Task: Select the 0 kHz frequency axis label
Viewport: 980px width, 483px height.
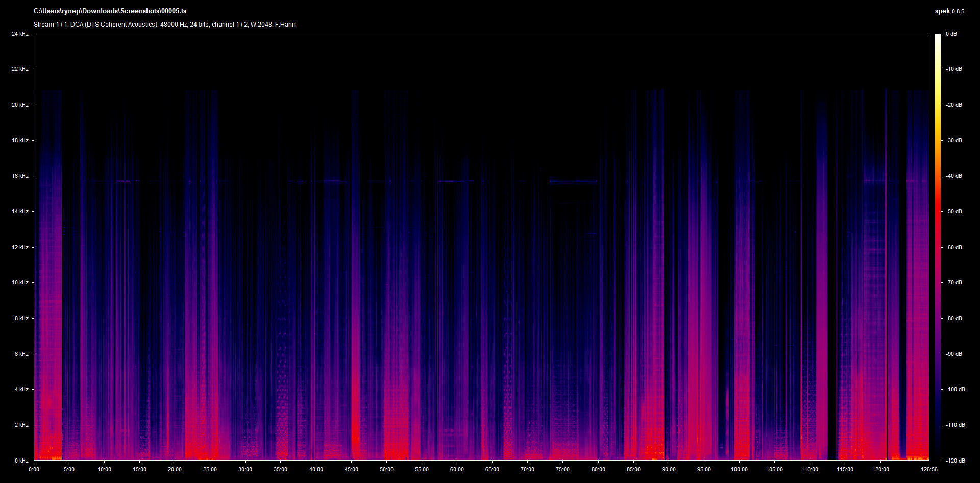Action: (21, 461)
